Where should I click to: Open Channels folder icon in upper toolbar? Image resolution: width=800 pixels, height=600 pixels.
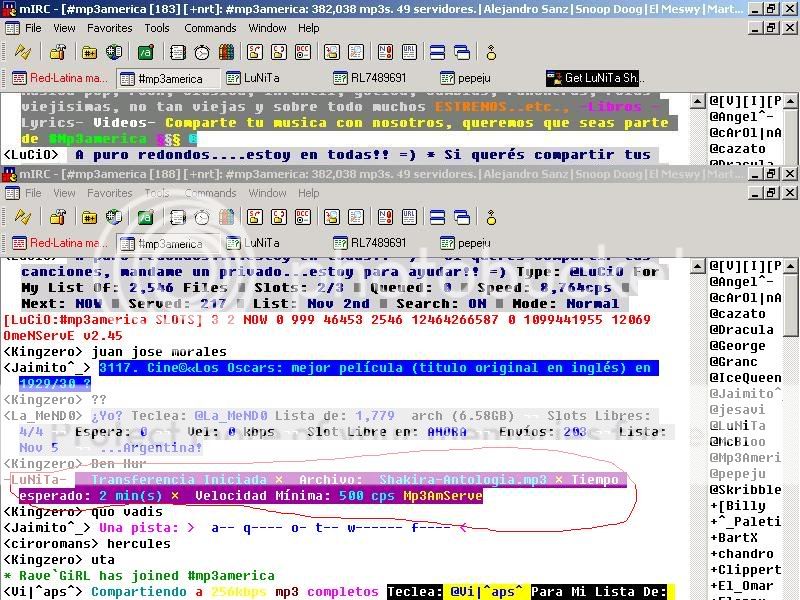(89, 52)
